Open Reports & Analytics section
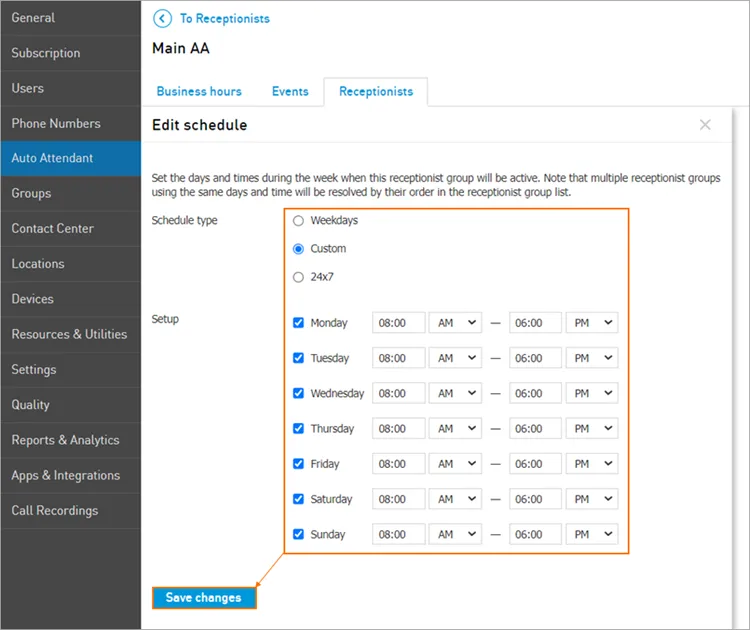This screenshot has height=630, width=750. (x=71, y=440)
